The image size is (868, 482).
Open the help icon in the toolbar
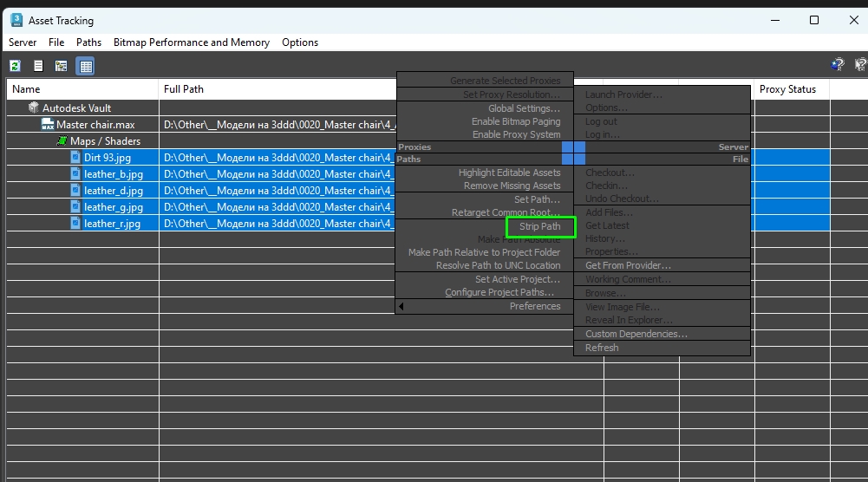tap(837, 65)
